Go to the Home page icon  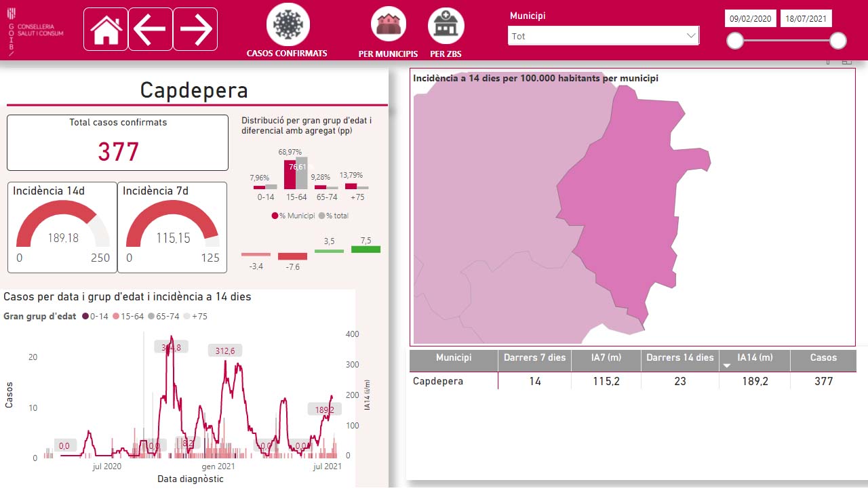pos(106,29)
